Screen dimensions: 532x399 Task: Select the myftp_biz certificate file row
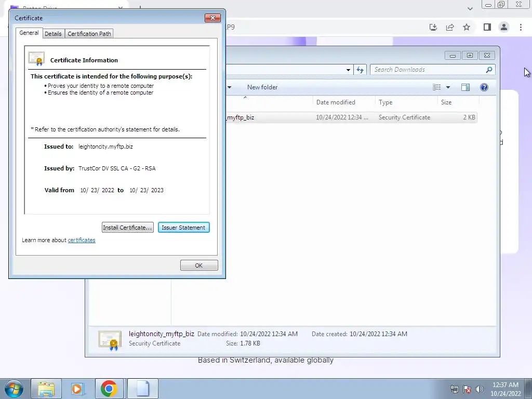(x=351, y=117)
